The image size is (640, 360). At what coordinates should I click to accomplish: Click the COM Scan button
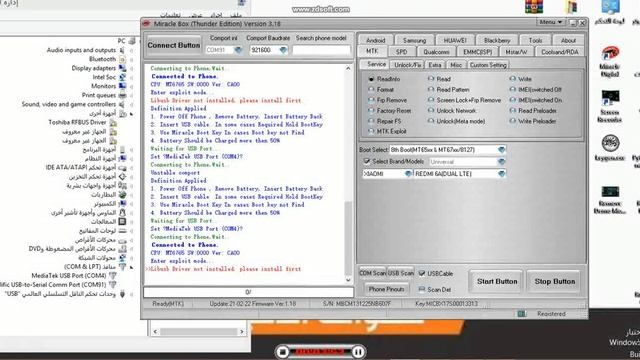click(x=372, y=273)
